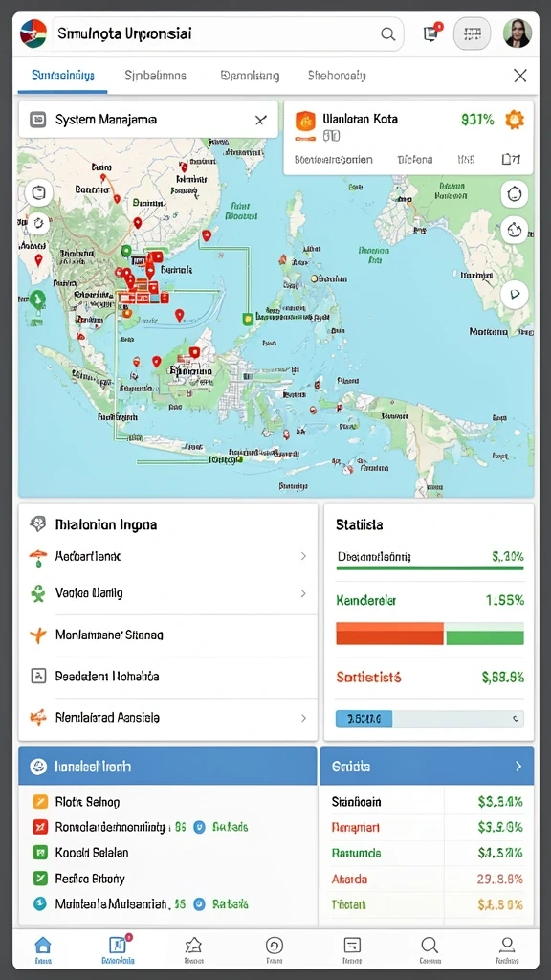Image resolution: width=551 pixels, height=980 pixels.
Task: Click blue badge icon in Romolar row
Action: click(x=199, y=827)
